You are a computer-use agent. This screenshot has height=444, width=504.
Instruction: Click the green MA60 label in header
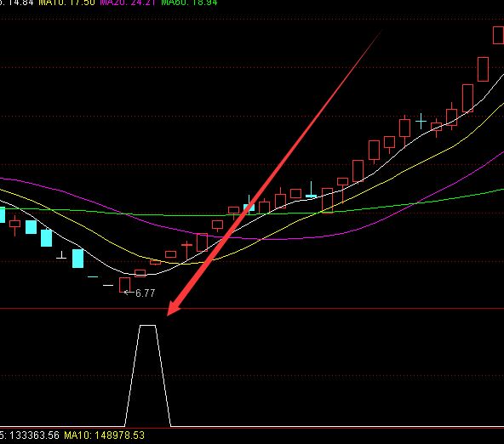pyautogui.click(x=189, y=3)
